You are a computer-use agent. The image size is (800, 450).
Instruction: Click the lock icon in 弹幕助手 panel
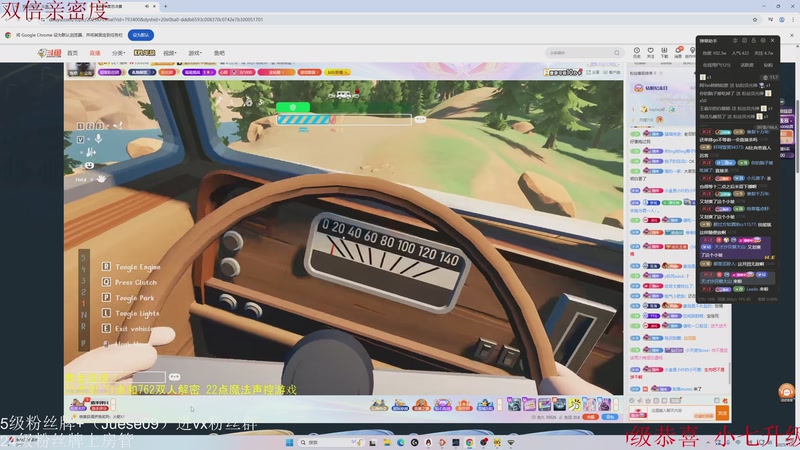754,40
